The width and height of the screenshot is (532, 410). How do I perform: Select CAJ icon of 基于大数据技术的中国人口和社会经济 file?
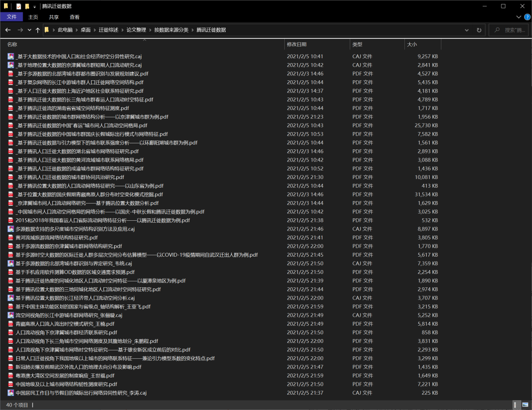point(11,56)
